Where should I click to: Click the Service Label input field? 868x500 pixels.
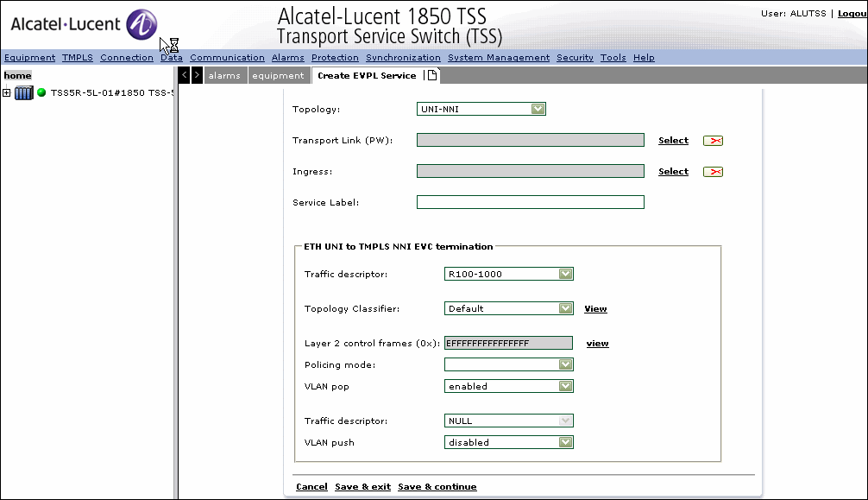click(x=531, y=202)
